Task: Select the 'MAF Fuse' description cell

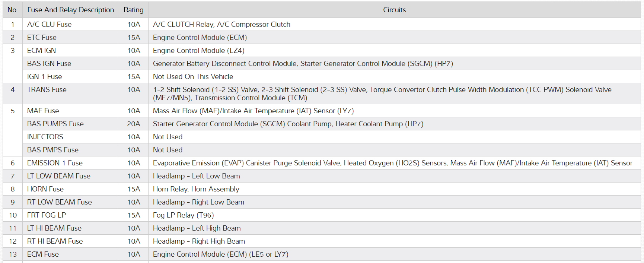Action: 43,111
